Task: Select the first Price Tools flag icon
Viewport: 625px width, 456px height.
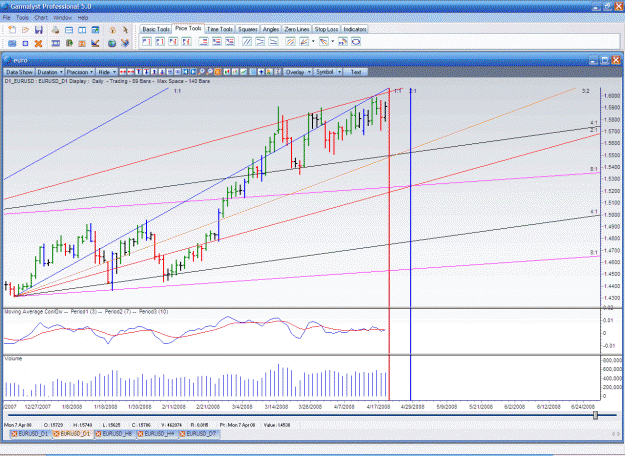Action: click(147, 41)
